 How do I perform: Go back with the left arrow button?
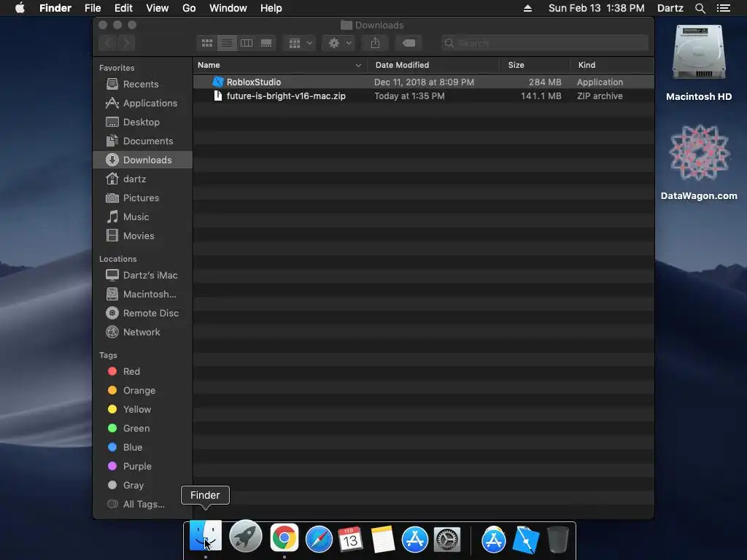click(108, 43)
